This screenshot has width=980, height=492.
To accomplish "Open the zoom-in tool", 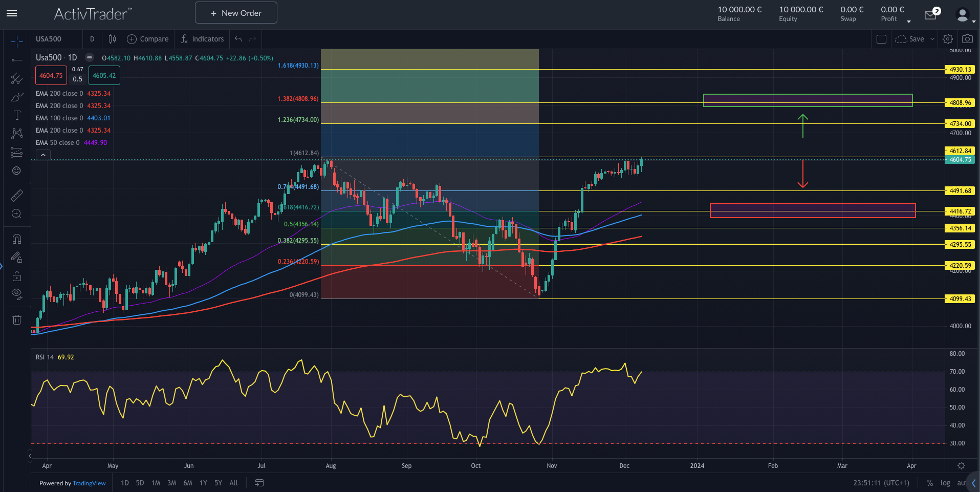I will 17,213.
